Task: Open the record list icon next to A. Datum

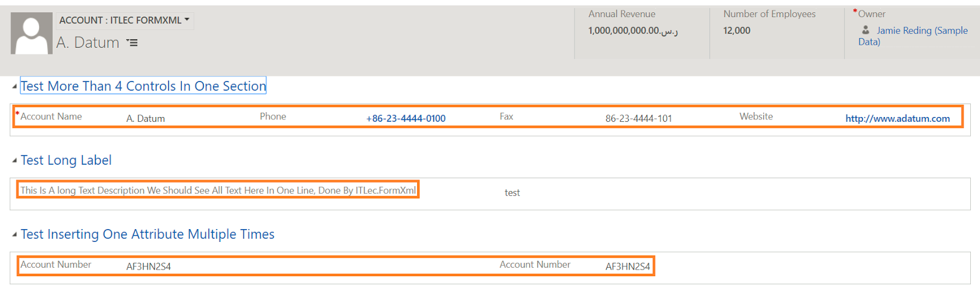Action: click(x=132, y=43)
